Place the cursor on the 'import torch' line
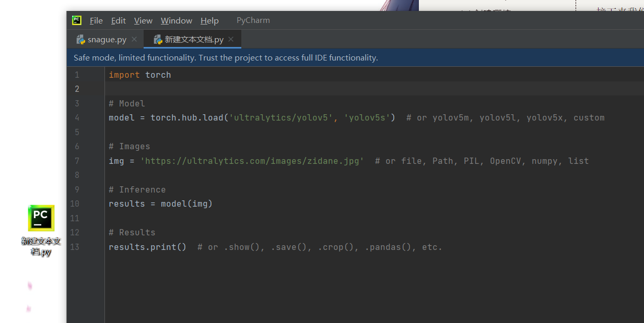 point(140,75)
